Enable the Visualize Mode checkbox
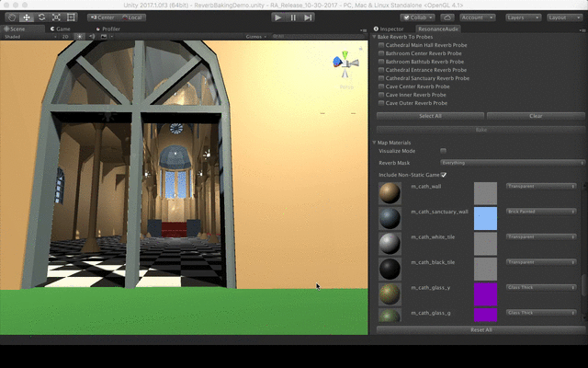Viewport: 588px width, 368px height. [x=443, y=151]
